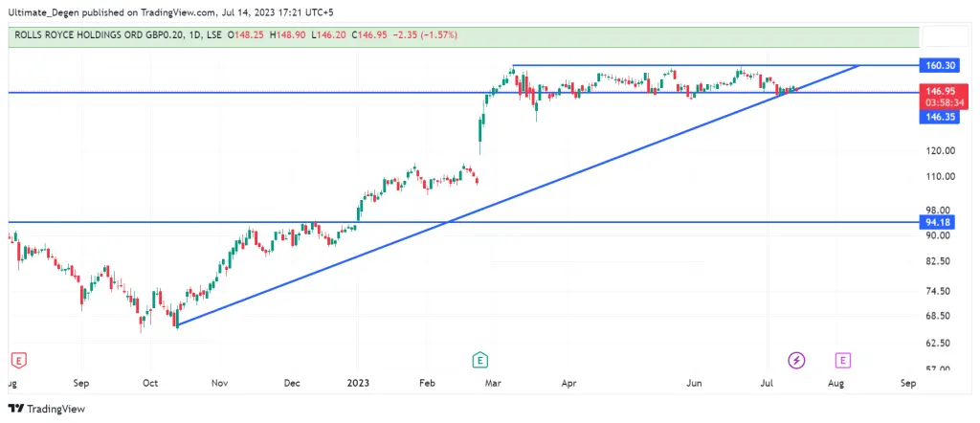Click the H148.90 high value

coord(287,35)
